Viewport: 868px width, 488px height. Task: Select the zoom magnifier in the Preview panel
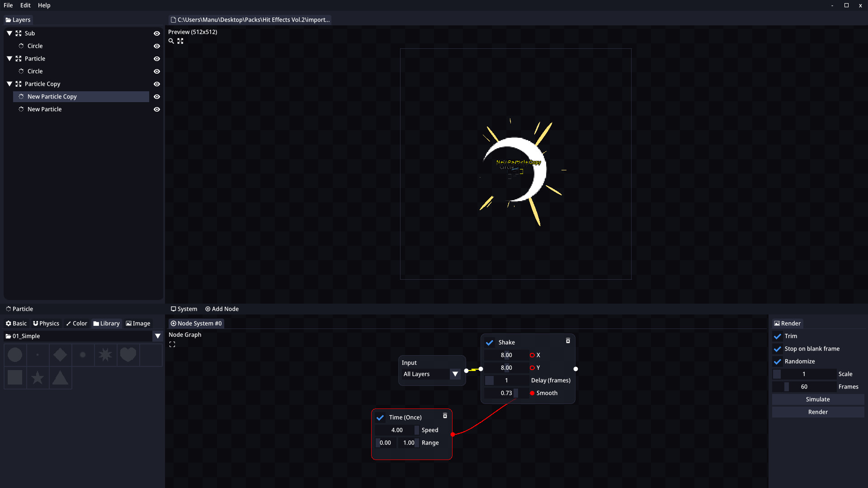pyautogui.click(x=171, y=41)
